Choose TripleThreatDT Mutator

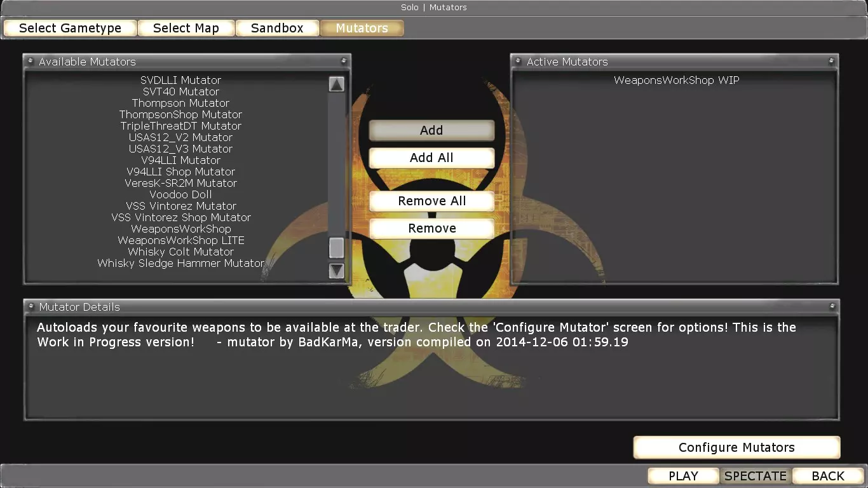(181, 126)
